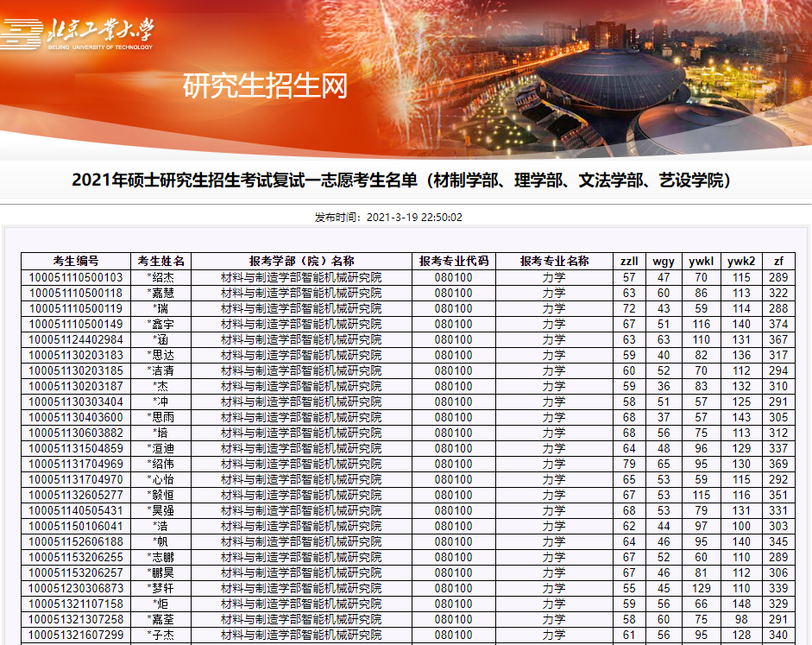The image size is (812, 645).
Task: Select candidate number 10005130203187
Action: pyautogui.click(x=76, y=387)
